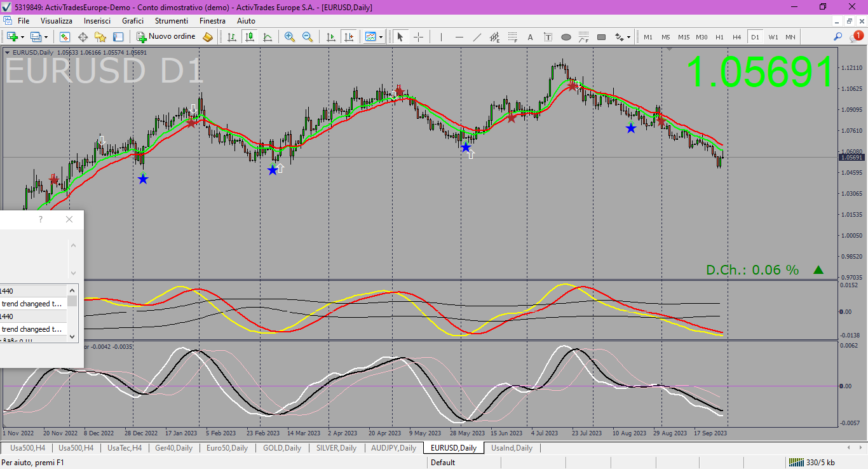Select the horizontal line tool
868x469 pixels.
(x=459, y=37)
